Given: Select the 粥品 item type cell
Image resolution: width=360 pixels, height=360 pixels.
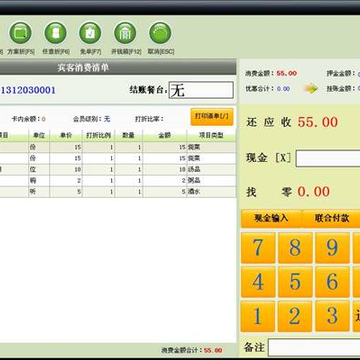Looking at the screenshot, I should click(211, 181).
